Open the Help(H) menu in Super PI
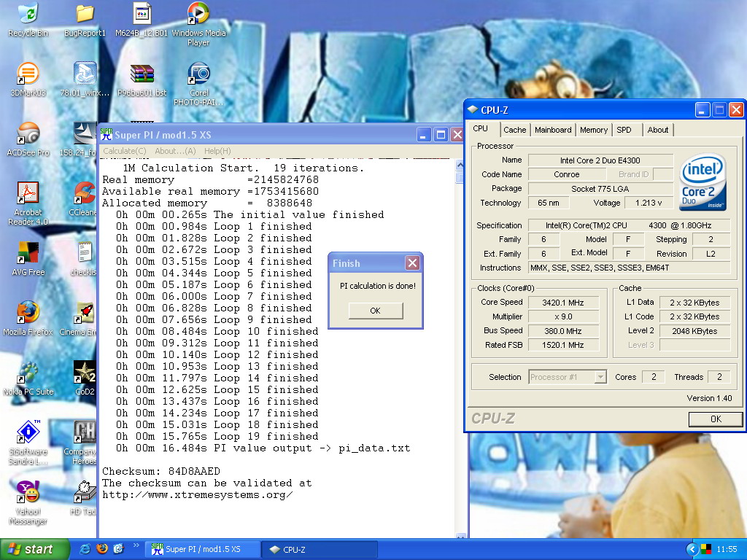 (217, 151)
